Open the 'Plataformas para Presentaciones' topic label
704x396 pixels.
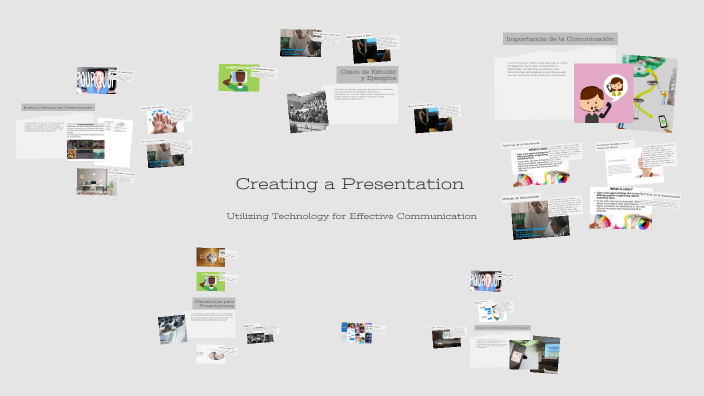click(214, 303)
